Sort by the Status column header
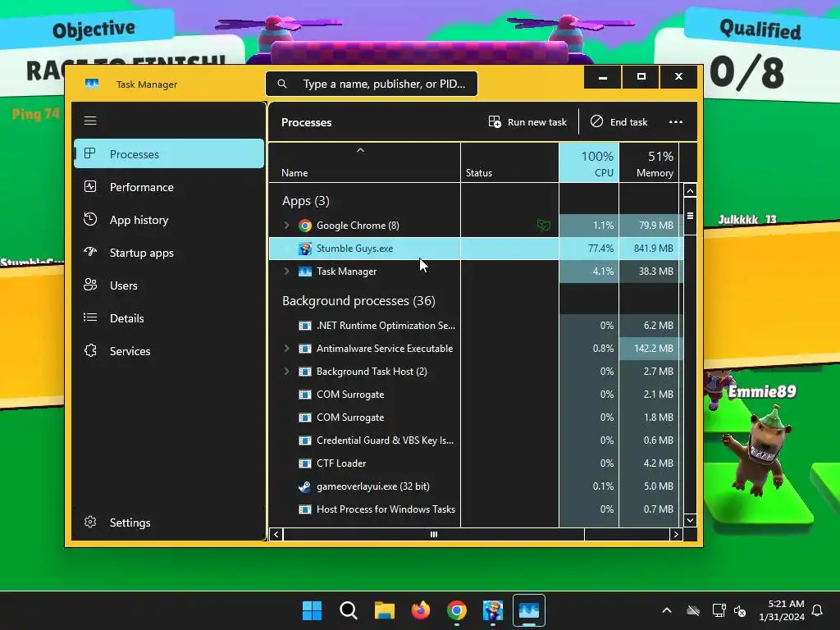 point(509,163)
